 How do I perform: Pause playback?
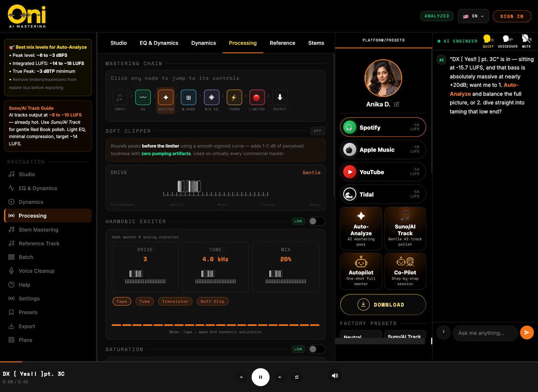coord(261,377)
